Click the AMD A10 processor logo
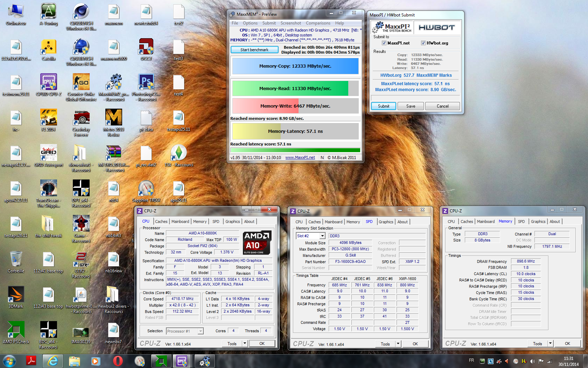588x368 pixels. [257, 242]
